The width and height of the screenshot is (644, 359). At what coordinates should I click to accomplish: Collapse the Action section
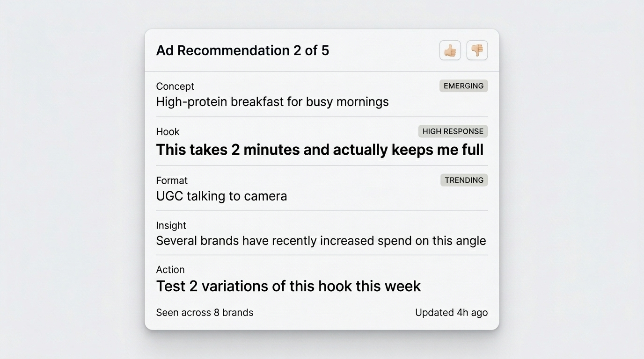pyautogui.click(x=170, y=269)
